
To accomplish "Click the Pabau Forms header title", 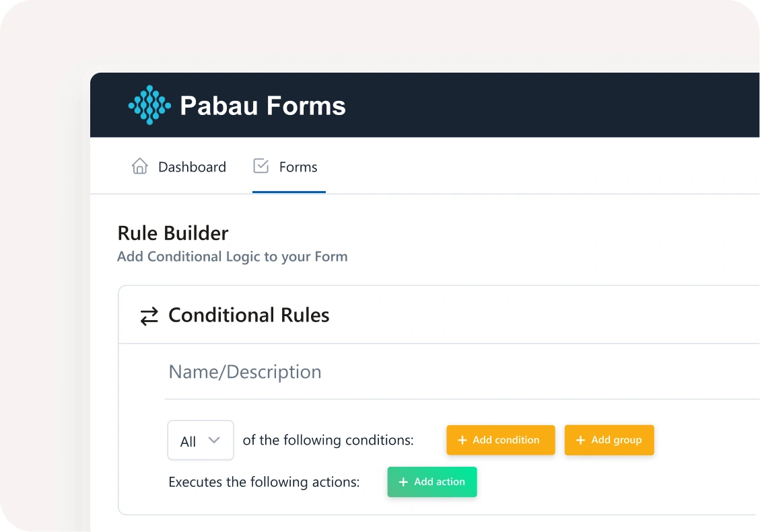I will point(263,106).
